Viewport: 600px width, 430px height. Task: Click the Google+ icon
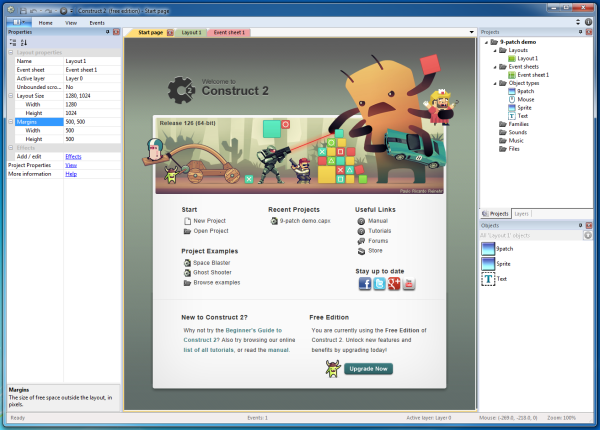tap(394, 283)
